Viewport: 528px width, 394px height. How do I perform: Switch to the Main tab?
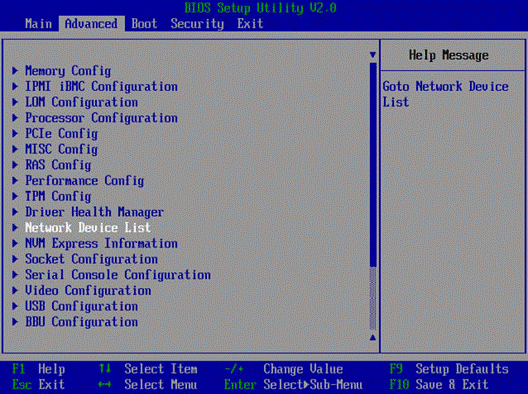tap(38, 24)
